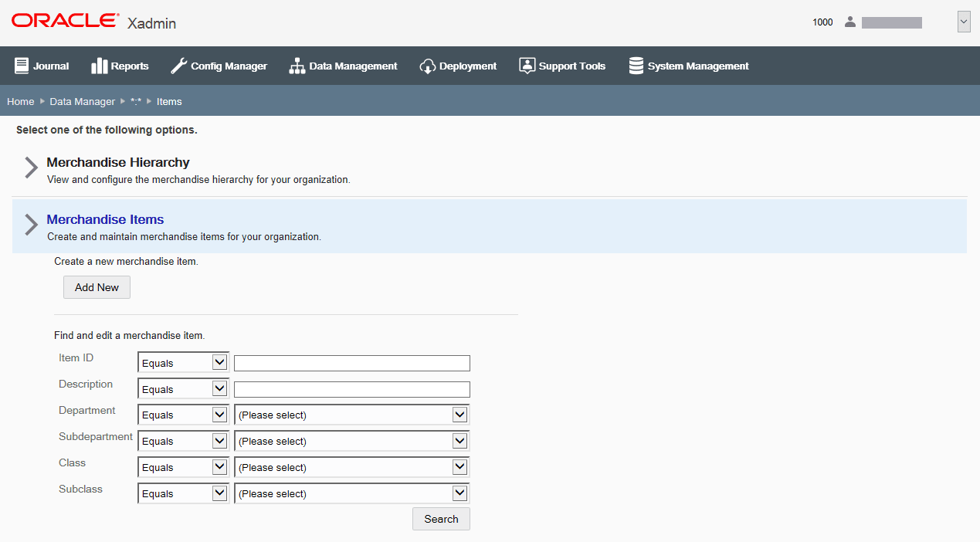Open the Reports menu
The width and height of the screenshot is (980, 542).
pyautogui.click(x=120, y=66)
